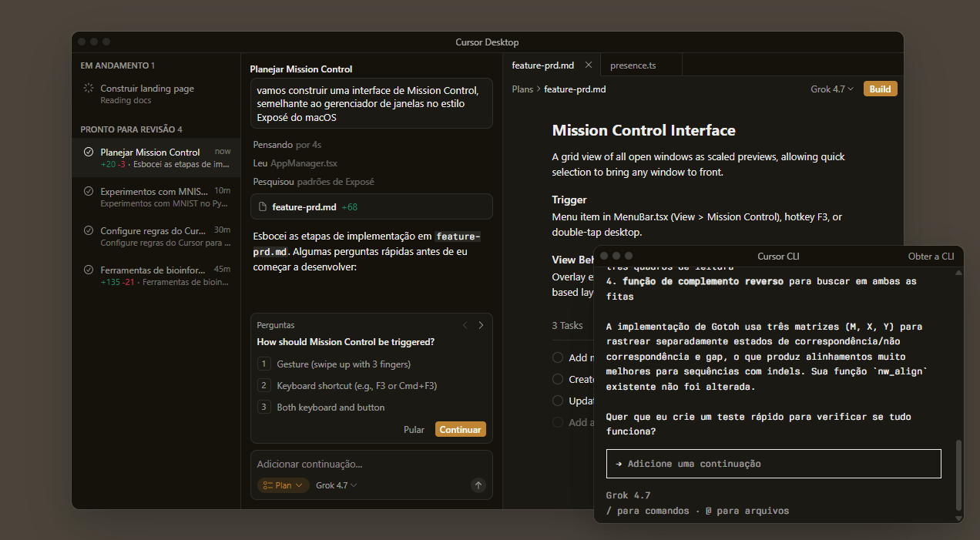Click the Mission Control Interface heading
Image resolution: width=980 pixels, height=540 pixels.
[x=643, y=130]
